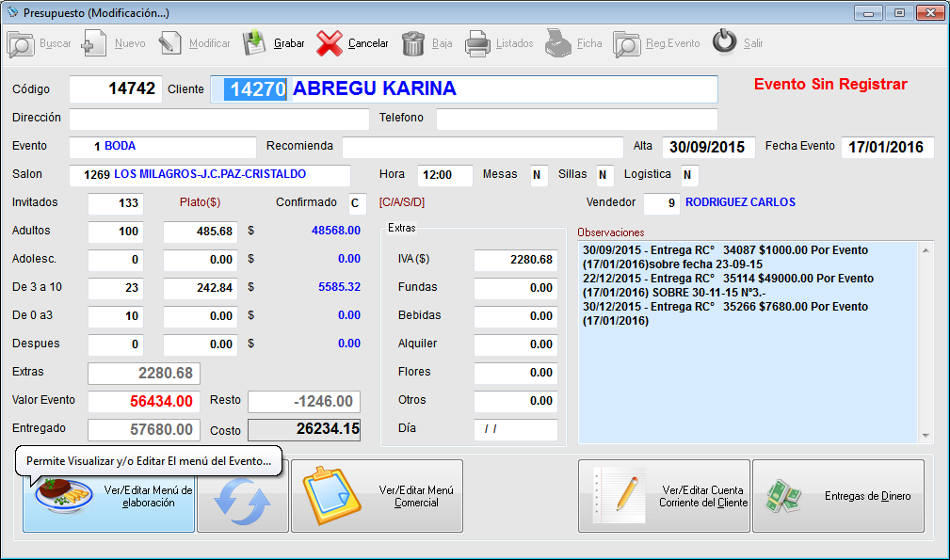The height and width of the screenshot is (560, 950).
Task: Click Observaciones scrollbar up arrow
Action: pos(926,250)
